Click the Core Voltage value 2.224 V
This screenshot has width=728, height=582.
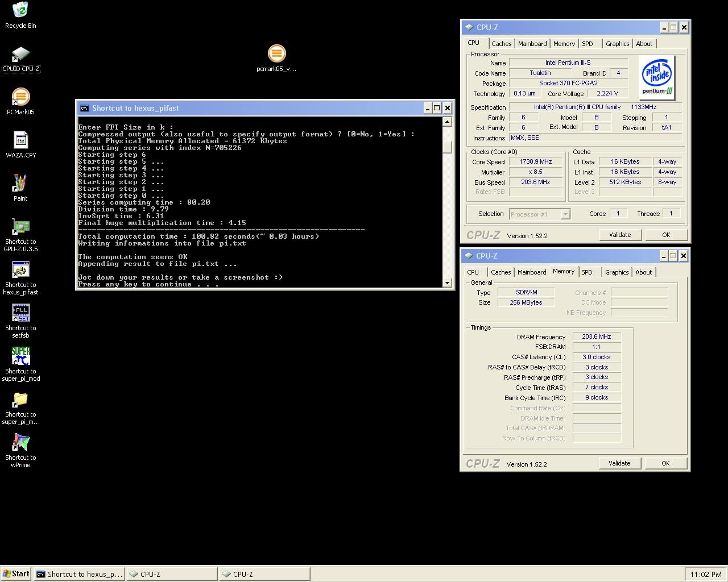(x=607, y=94)
